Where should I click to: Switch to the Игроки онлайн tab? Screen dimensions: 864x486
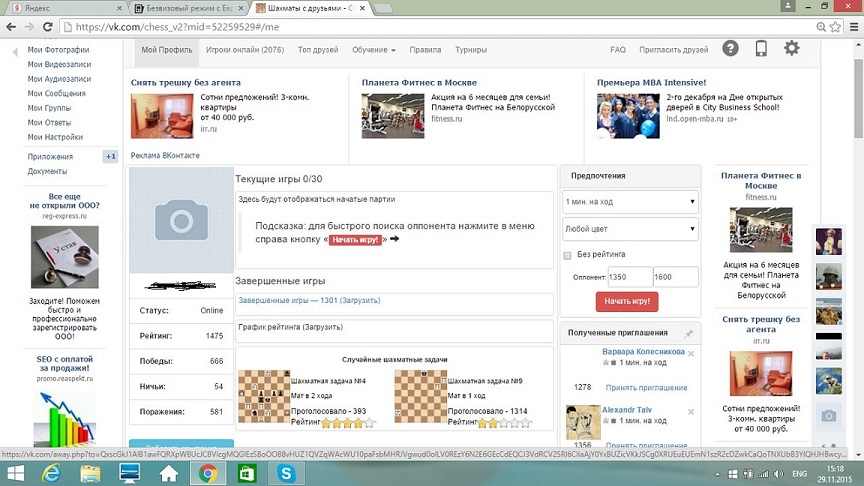[245, 50]
